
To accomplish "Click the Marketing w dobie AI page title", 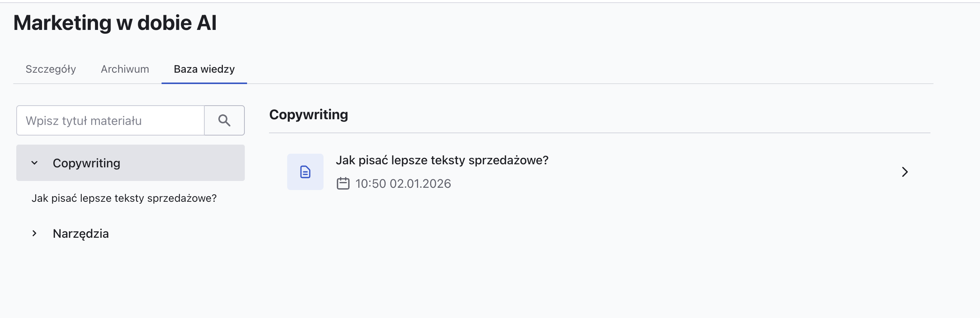I will [115, 23].
